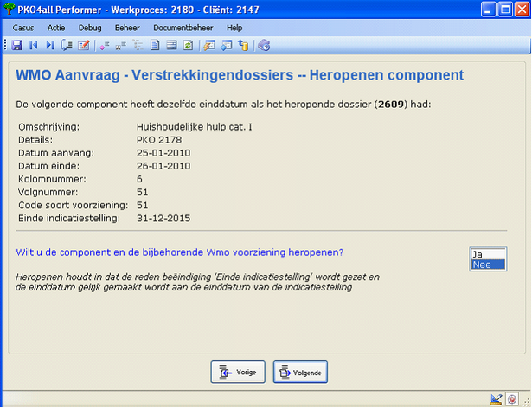
Task: Click the end date 31-12-2015
Action: pyautogui.click(x=163, y=218)
